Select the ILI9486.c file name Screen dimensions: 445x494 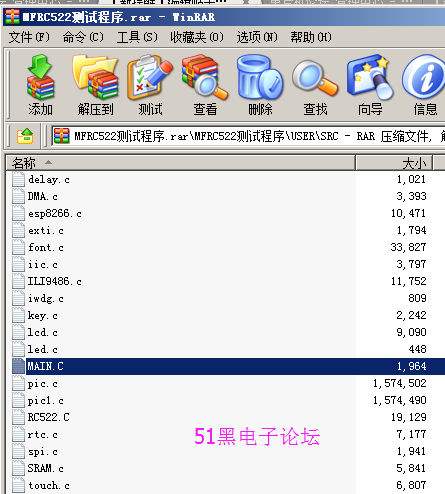point(55,281)
